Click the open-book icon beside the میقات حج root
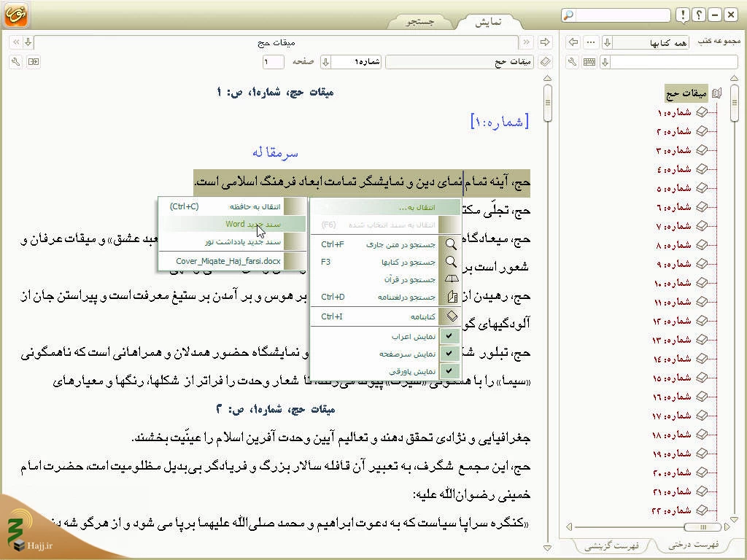747x560 pixels. click(x=716, y=93)
